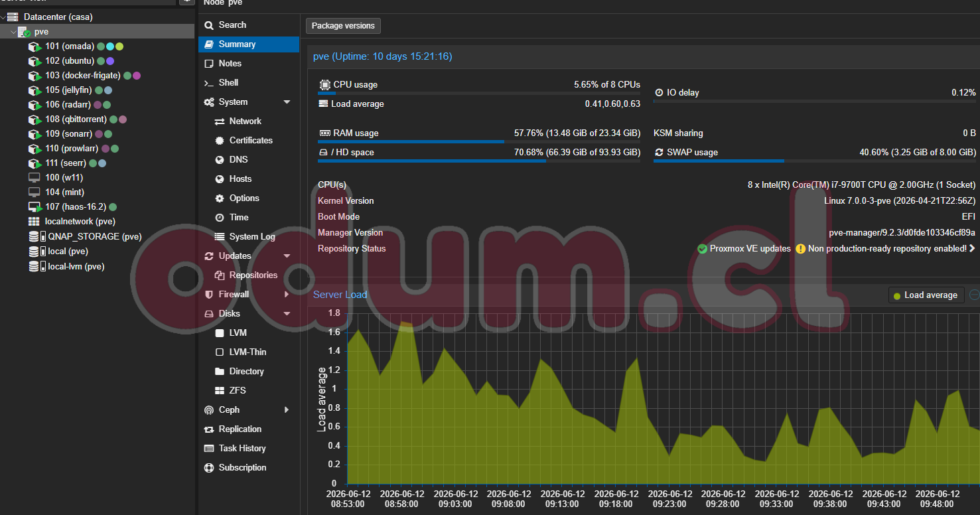980x515 pixels.
Task: Click the RAM usage progress bar
Action: tap(479, 141)
